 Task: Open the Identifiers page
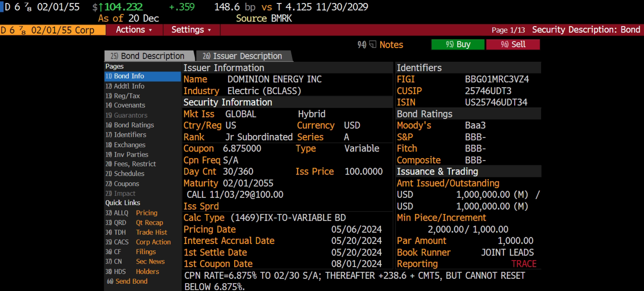(x=126, y=135)
